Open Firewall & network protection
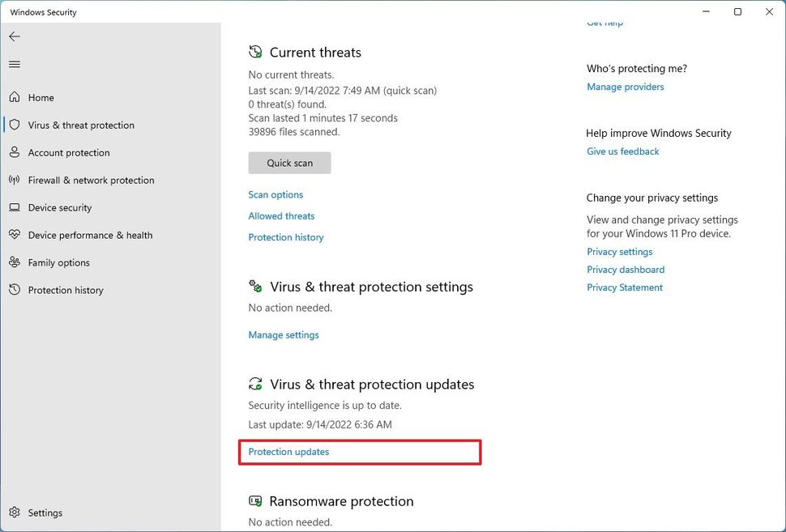 [91, 180]
